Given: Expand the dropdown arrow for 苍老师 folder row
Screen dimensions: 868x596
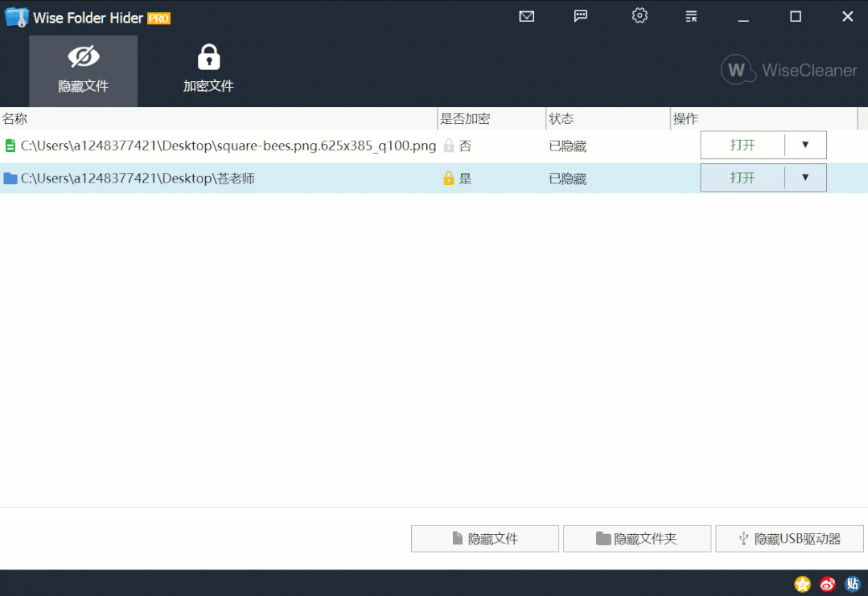Looking at the screenshot, I should point(805,178).
